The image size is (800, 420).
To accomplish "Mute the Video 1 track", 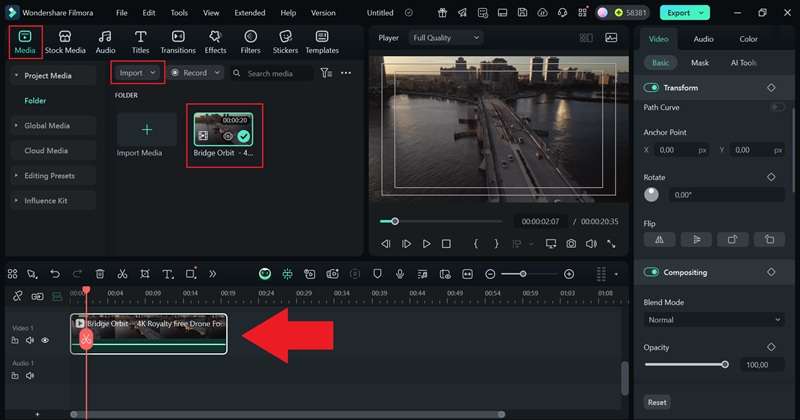I will [30, 340].
